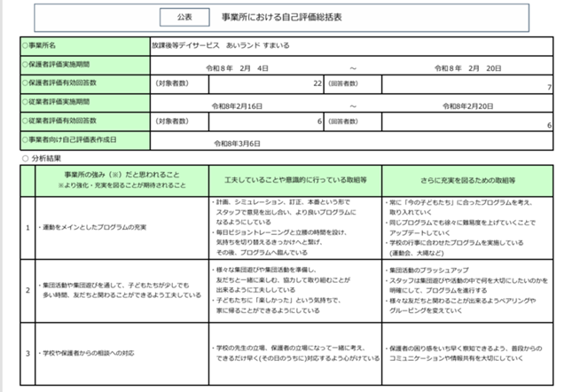Select the 従業者評価実施期間 label cell
Screen dimensions: 572x392
coord(84,105)
